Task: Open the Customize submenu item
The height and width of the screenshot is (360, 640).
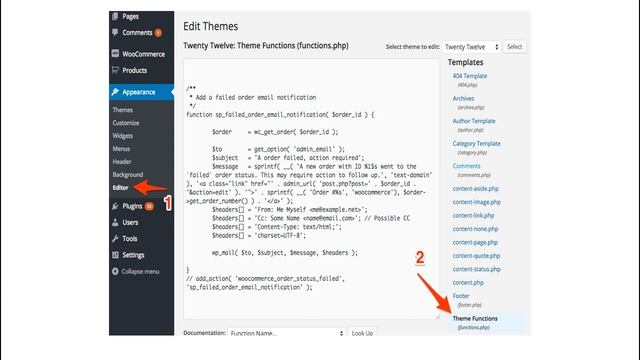Action: click(126, 123)
